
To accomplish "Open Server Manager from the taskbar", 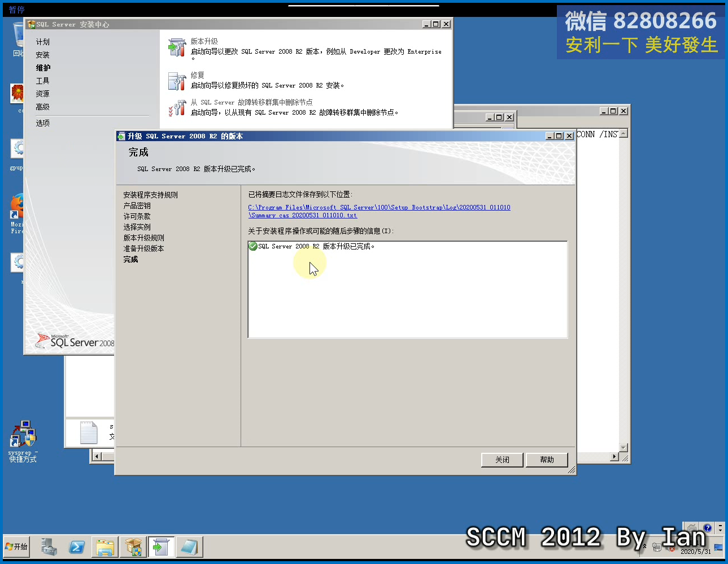I will click(x=49, y=546).
